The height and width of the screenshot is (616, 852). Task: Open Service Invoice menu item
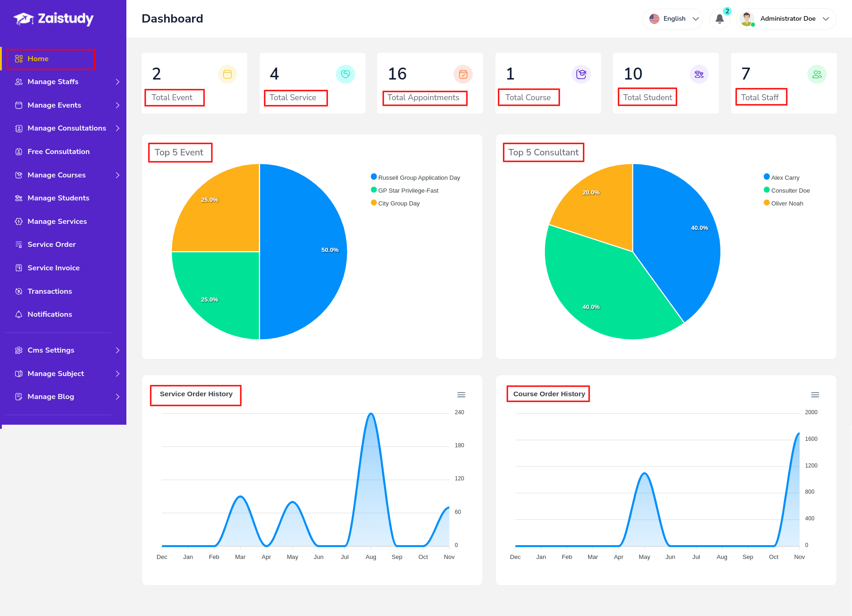coord(63,268)
